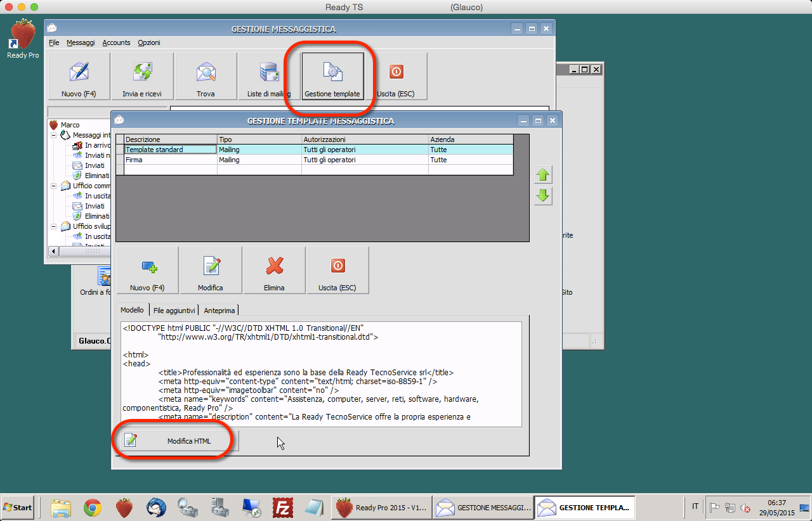Open Liste di mailing
This screenshot has width=812, height=521.
click(269, 76)
